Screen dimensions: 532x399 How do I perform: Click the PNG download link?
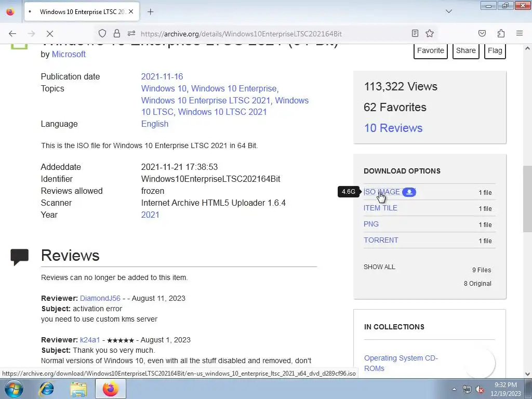pos(371,224)
